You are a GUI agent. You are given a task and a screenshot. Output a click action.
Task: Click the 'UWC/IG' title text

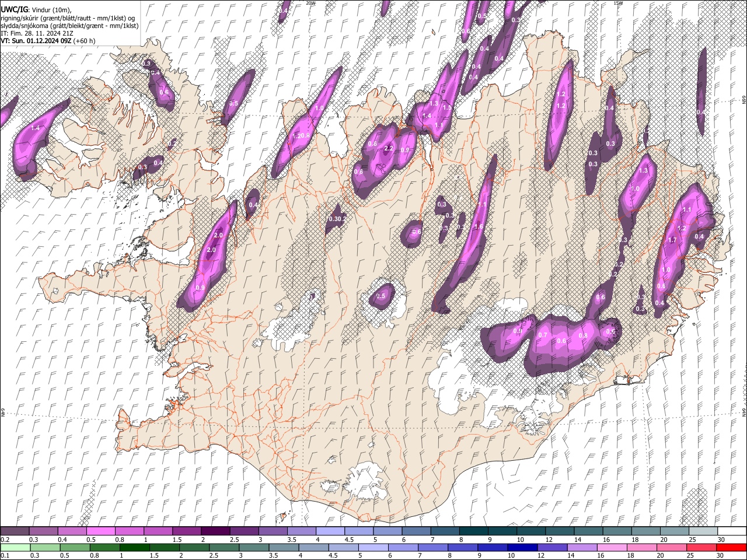point(13,10)
